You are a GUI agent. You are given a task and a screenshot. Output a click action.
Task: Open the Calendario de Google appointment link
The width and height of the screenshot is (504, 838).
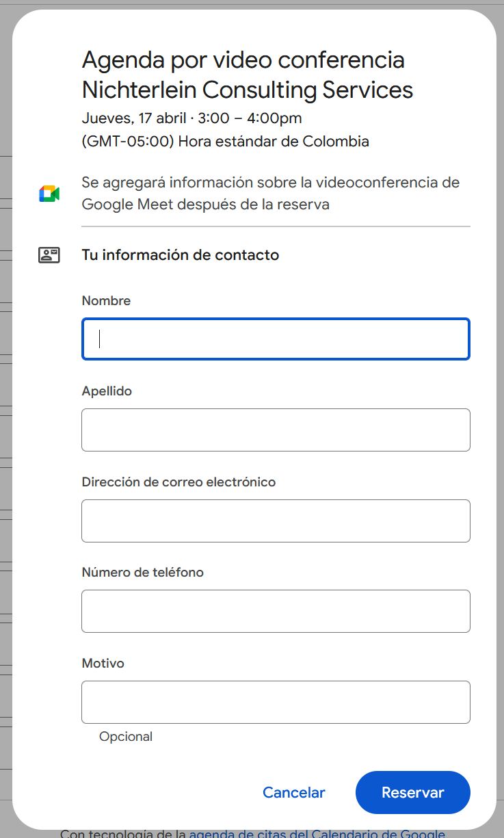pyautogui.click(x=317, y=834)
